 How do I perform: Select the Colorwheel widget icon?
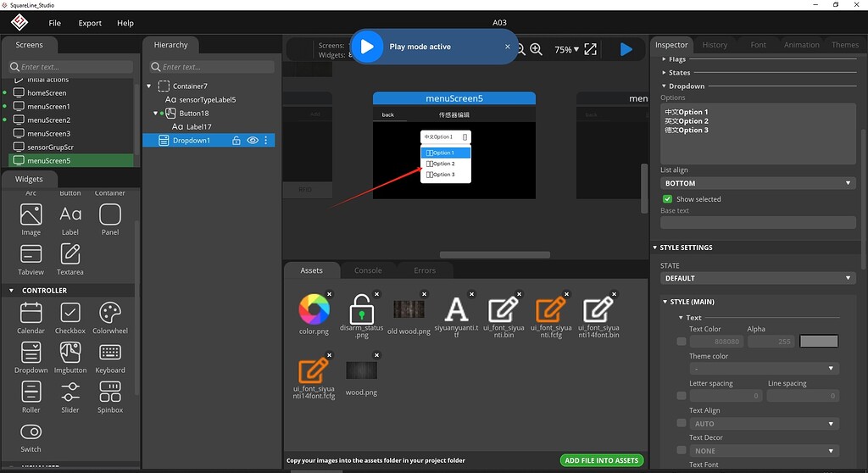click(110, 313)
